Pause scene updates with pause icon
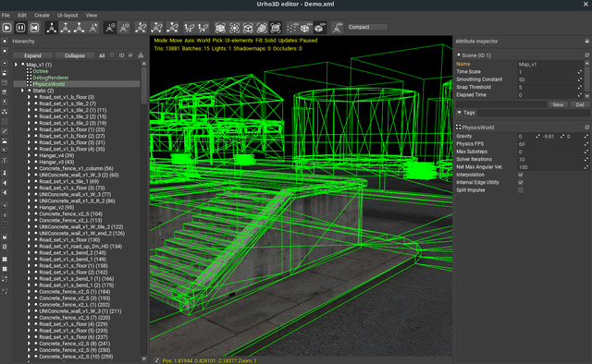The width and height of the screenshot is (592, 364). coord(20,28)
